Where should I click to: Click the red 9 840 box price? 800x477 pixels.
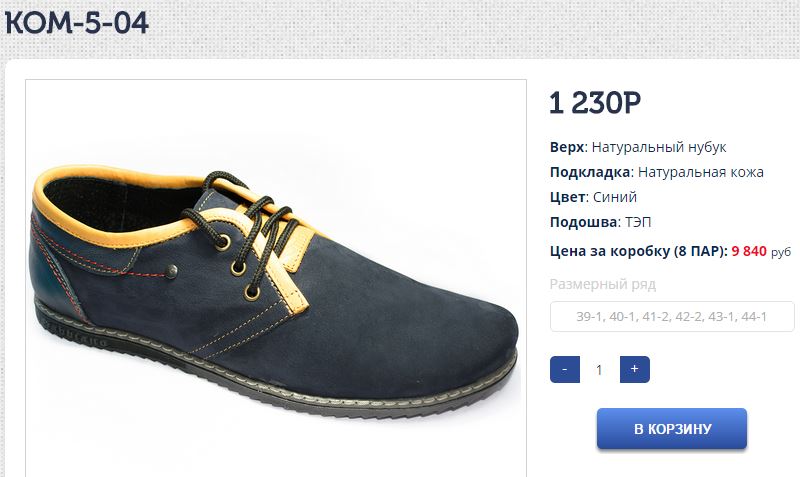coord(749,251)
